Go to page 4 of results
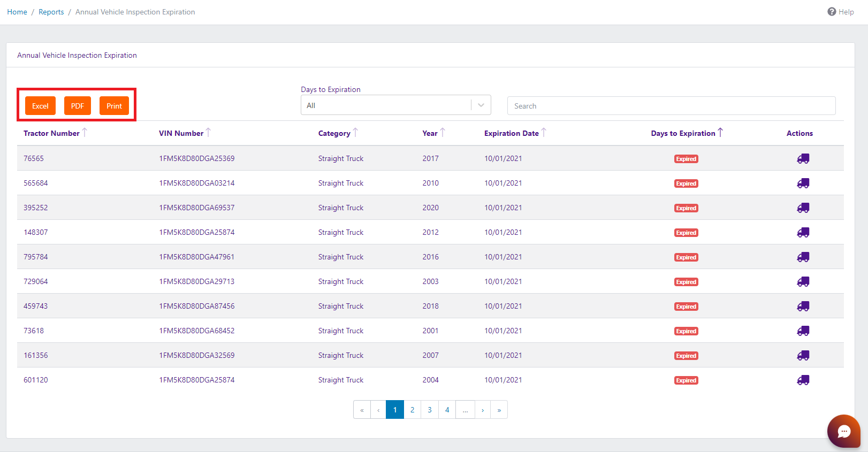This screenshot has width=868, height=452. [x=447, y=410]
